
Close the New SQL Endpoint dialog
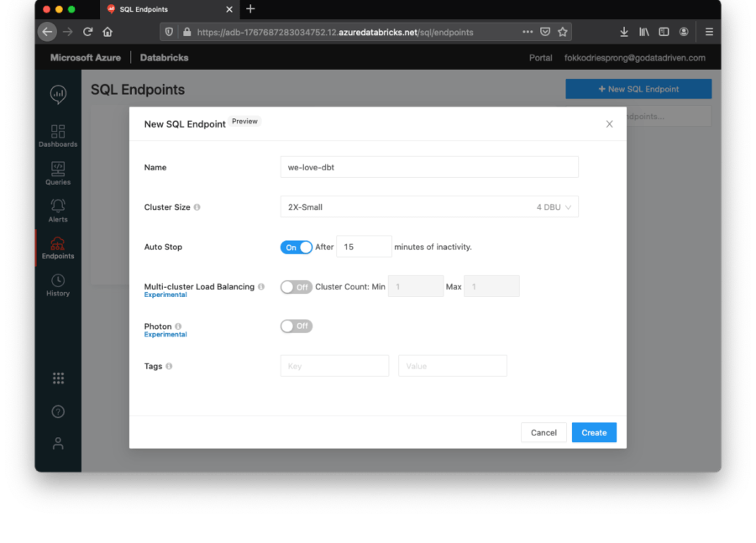click(x=610, y=124)
